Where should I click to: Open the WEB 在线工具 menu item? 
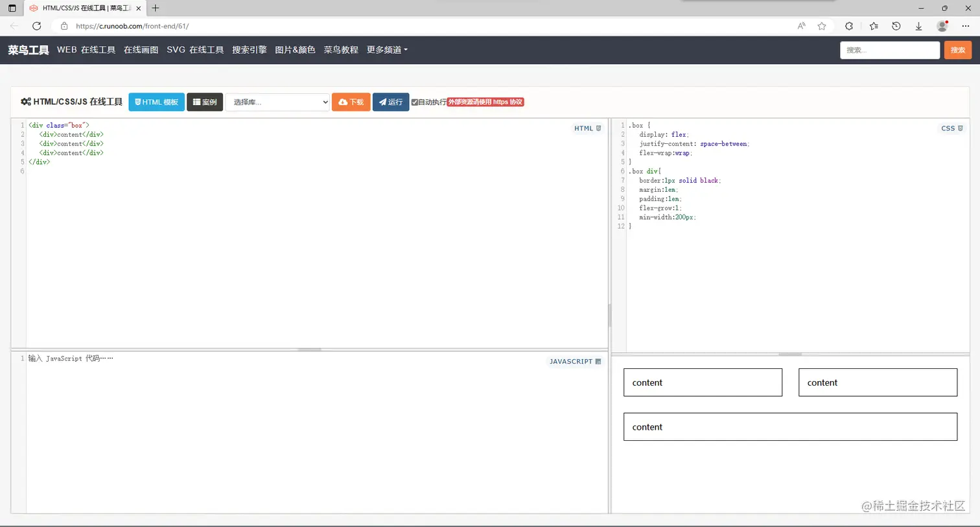click(x=86, y=50)
